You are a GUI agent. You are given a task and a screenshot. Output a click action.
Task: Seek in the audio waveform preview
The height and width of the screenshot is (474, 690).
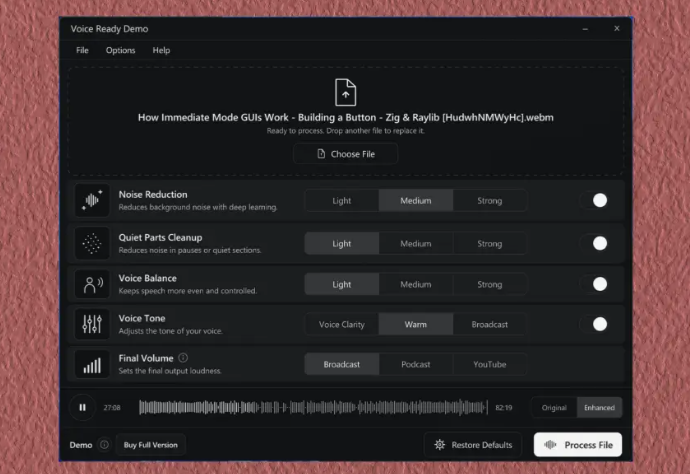point(313,408)
